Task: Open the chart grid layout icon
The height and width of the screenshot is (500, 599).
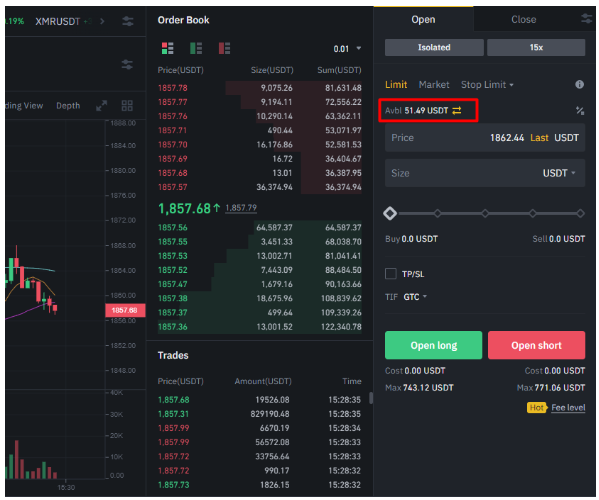Action: coord(127,106)
